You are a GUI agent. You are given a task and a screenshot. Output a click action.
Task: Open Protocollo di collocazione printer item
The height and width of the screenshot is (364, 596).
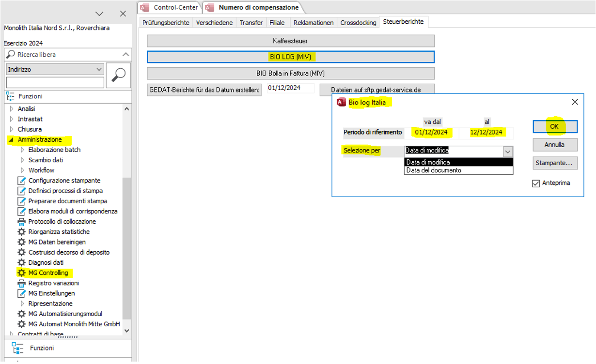21,222
